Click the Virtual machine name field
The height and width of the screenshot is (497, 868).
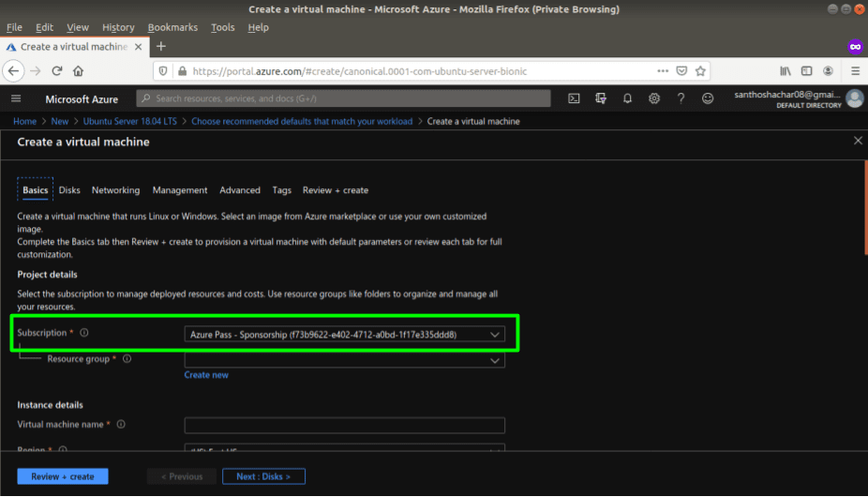point(344,425)
